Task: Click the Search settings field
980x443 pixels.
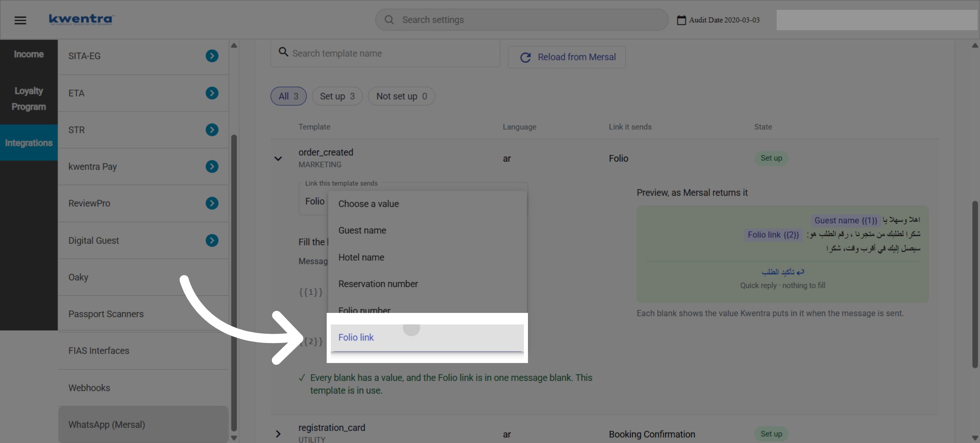Action: (x=521, y=20)
